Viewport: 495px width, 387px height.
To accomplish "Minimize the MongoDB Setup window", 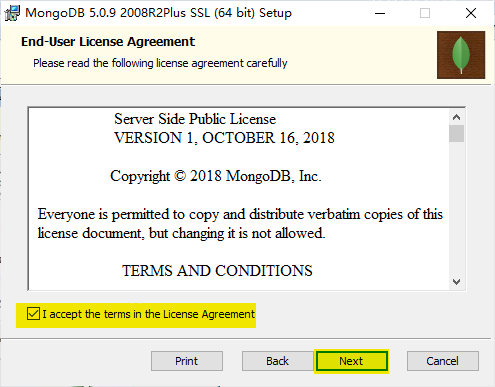I will [380, 13].
